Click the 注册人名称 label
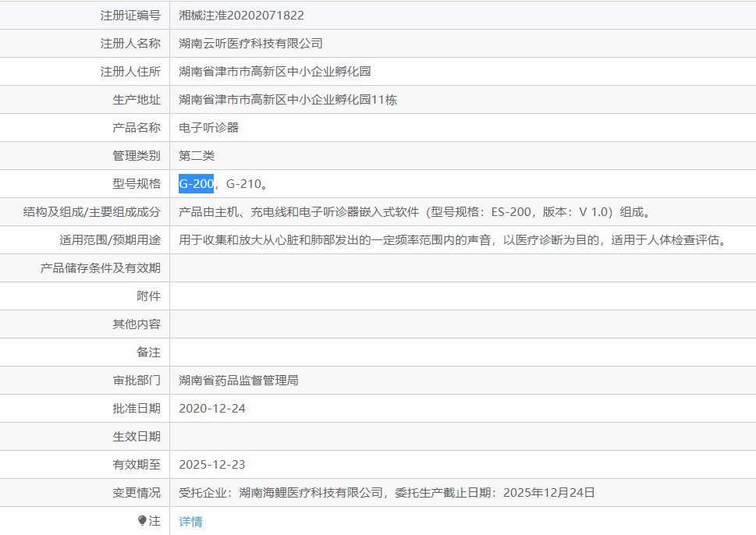The image size is (756, 535). click(130, 44)
